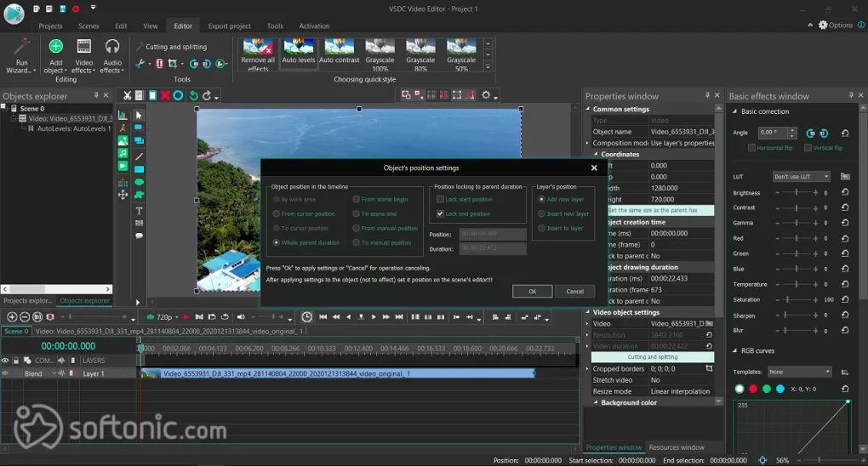Collapse the Video object settings section
The image size is (868, 466).
(588, 312)
